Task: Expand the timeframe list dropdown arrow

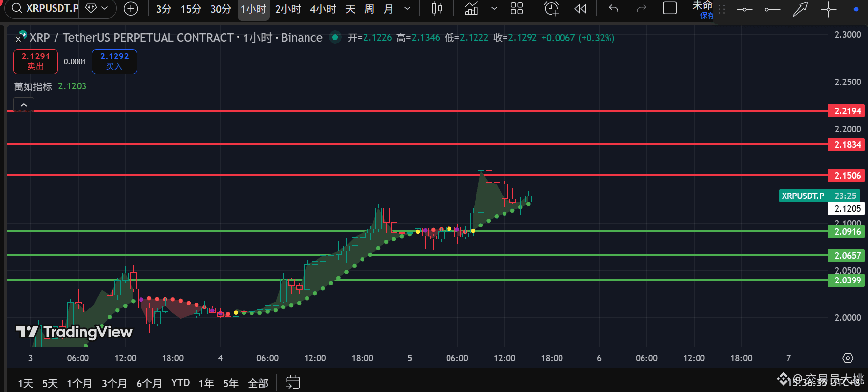Action: tap(407, 9)
